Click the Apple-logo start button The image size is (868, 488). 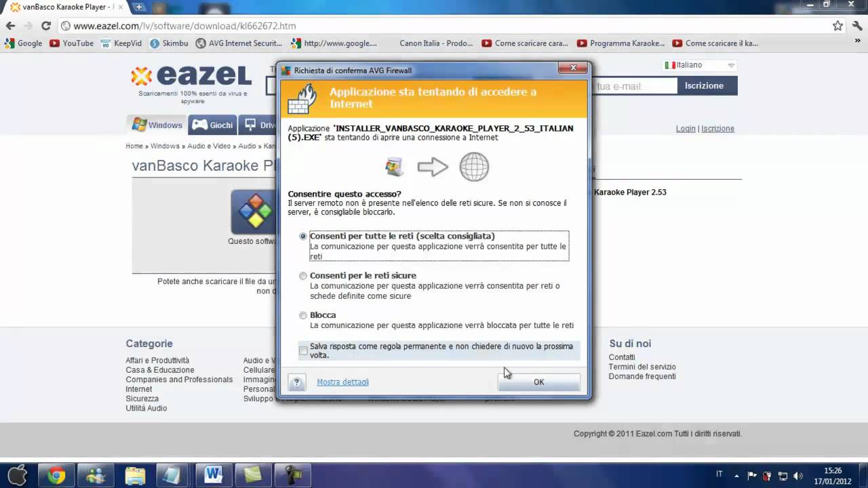coord(16,474)
